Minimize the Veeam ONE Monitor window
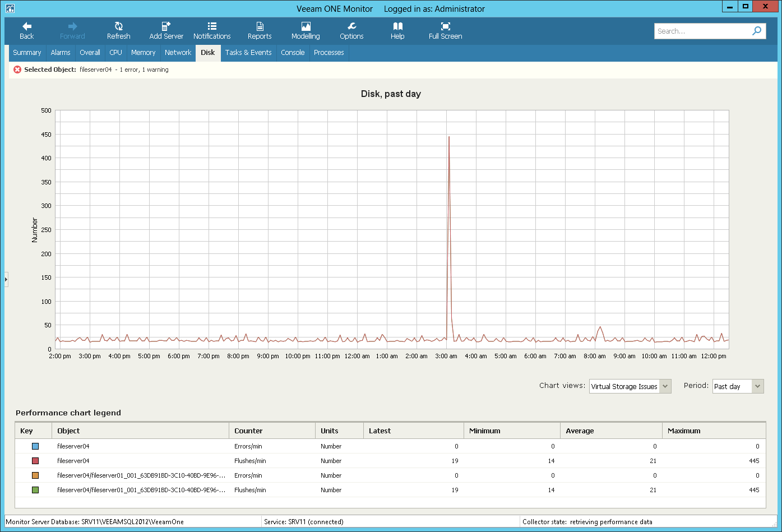 pyautogui.click(x=730, y=7)
